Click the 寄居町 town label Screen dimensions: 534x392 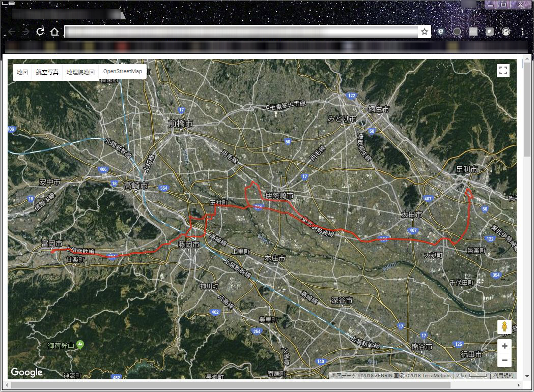coord(276,374)
